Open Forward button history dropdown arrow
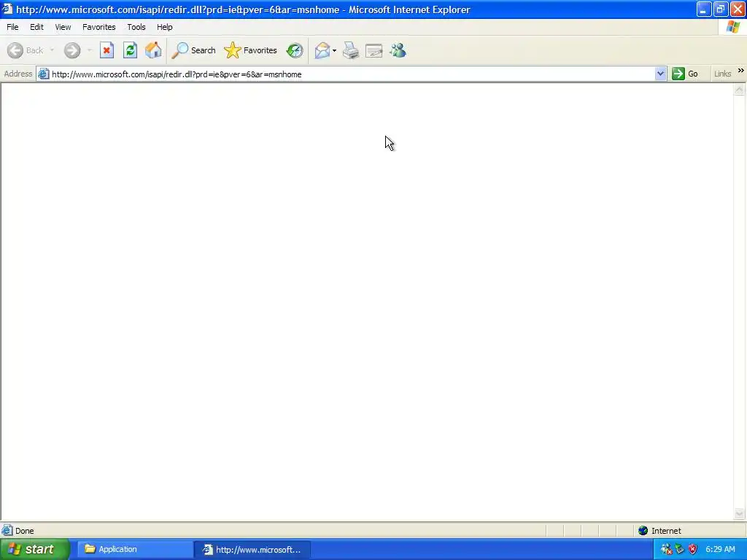The width and height of the screenshot is (747, 560). (89, 50)
